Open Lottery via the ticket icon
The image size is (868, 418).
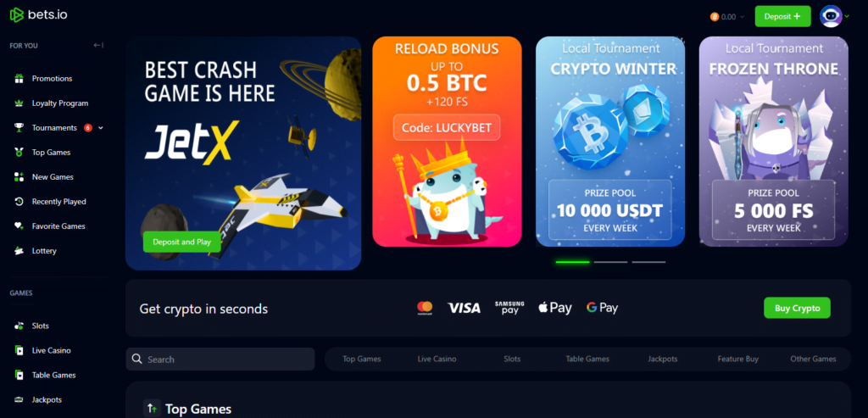point(19,251)
